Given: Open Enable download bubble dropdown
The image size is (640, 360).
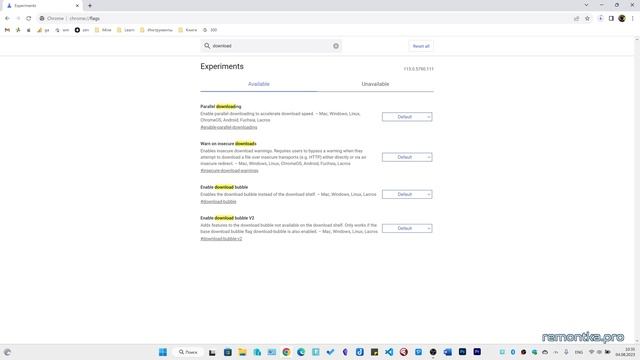Looking at the screenshot, I should click(407, 194).
